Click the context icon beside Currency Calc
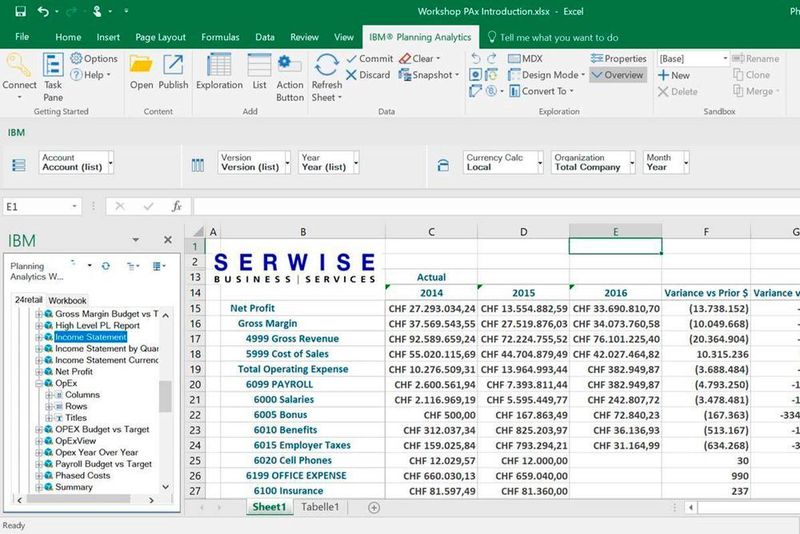Image resolution: width=800 pixels, height=534 pixels. (443, 165)
